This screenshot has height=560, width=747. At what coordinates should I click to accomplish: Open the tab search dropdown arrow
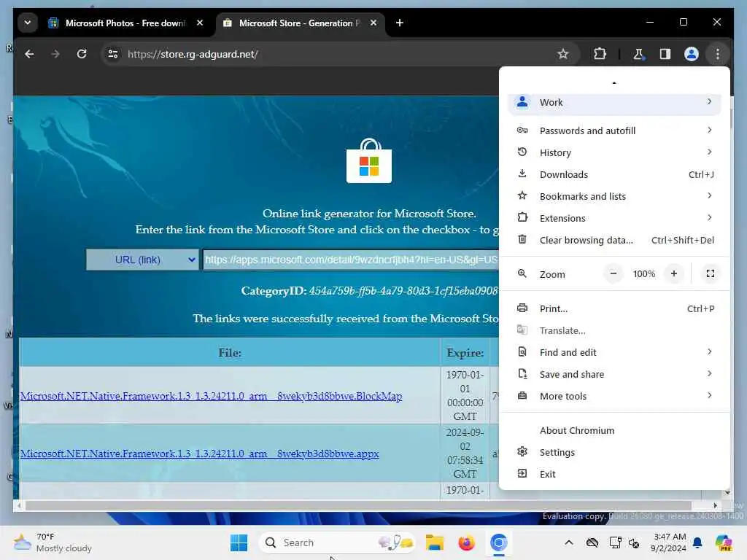point(28,23)
